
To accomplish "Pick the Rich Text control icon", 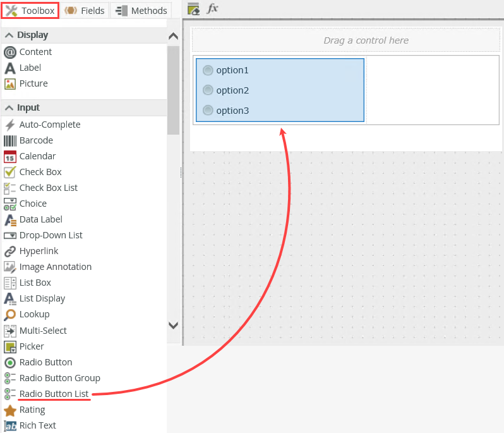I will point(10,426).
